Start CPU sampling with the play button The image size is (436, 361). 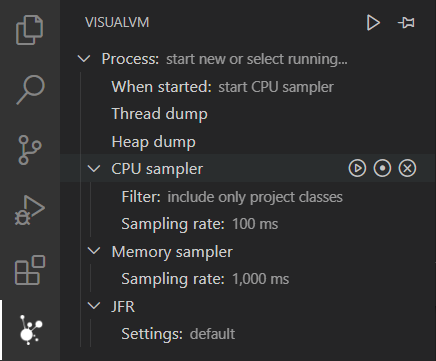tap(357, 168)
